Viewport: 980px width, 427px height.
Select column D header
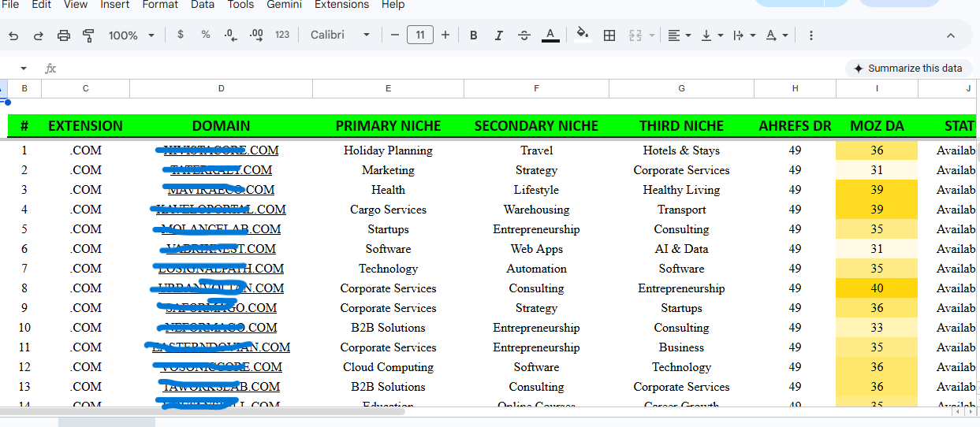222,88
